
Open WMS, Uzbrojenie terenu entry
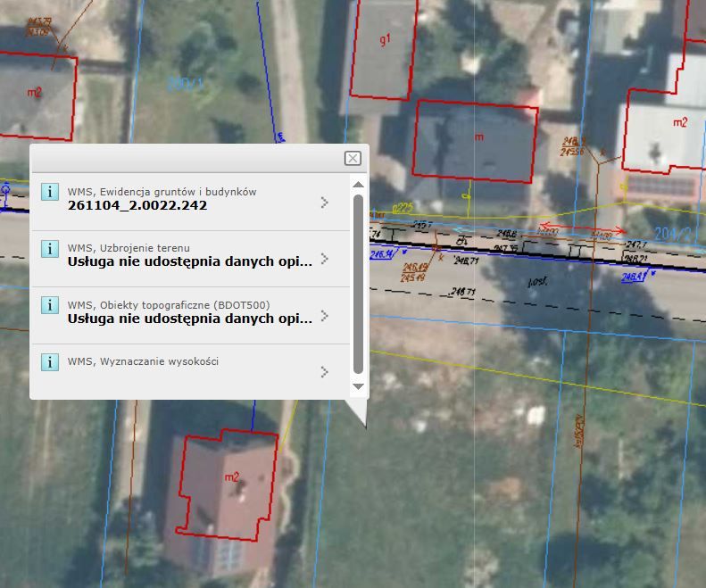(190, 259)
